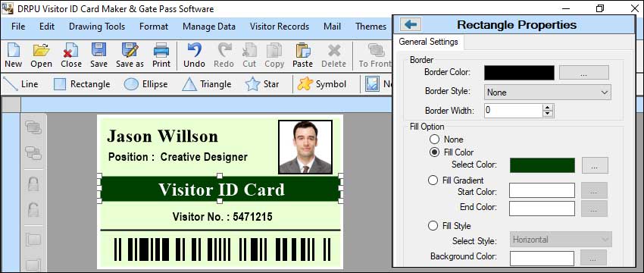Increase Border Width with the up arrow
644x273 pixels.
coord(549,108)
